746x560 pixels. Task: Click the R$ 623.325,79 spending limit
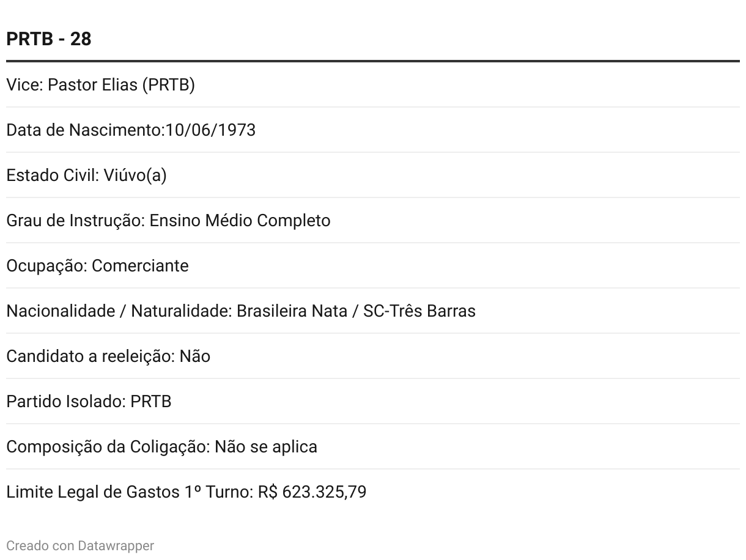[x=312, y=492]
